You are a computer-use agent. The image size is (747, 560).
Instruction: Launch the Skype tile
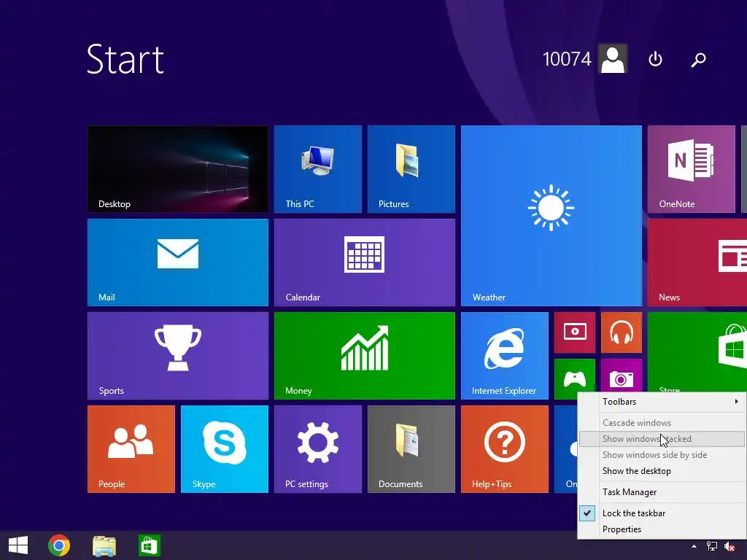tap(225, 449)
